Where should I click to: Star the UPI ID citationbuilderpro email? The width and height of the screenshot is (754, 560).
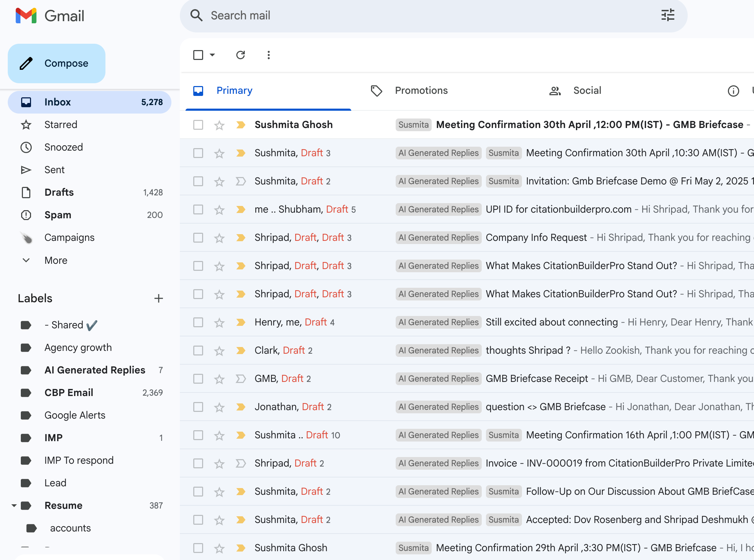(x=219, y=209)
